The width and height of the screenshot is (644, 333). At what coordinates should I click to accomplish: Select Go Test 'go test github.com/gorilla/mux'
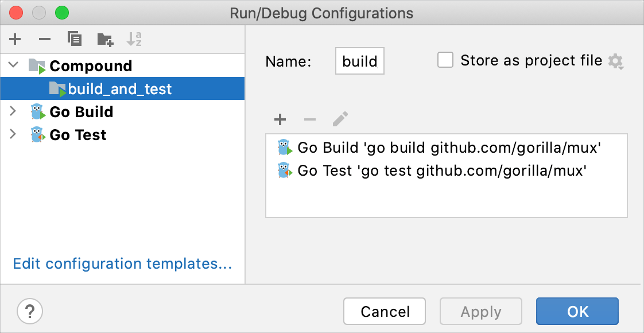tap(440, 170)
